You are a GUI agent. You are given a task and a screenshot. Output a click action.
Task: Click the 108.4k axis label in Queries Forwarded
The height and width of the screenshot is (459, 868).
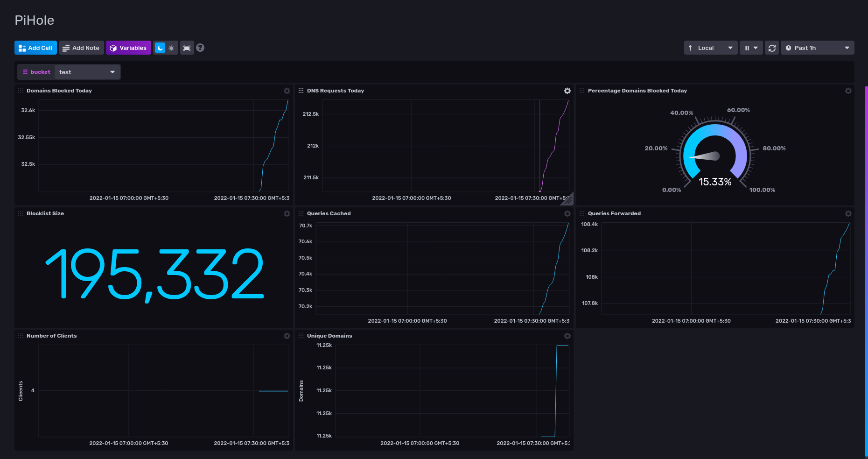pyautogui.click(x=589, y=224)
